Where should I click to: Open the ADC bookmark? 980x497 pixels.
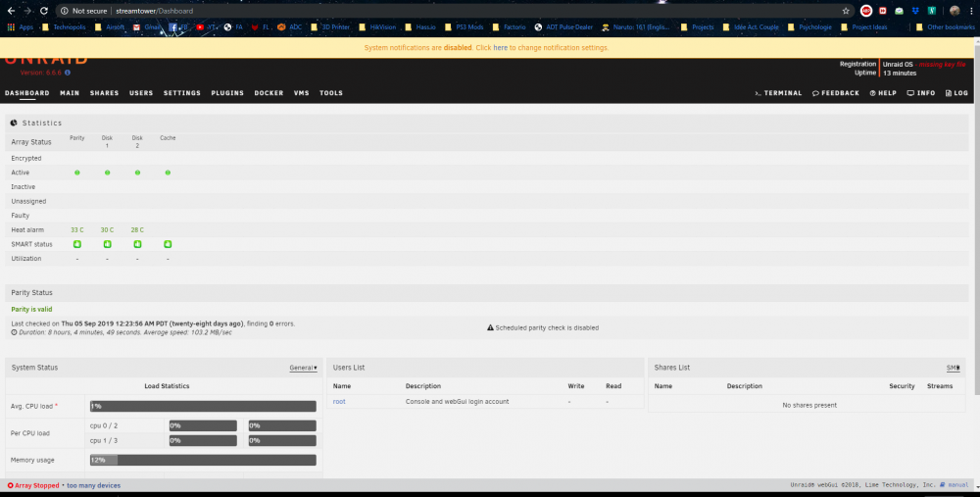click(289, 27)
